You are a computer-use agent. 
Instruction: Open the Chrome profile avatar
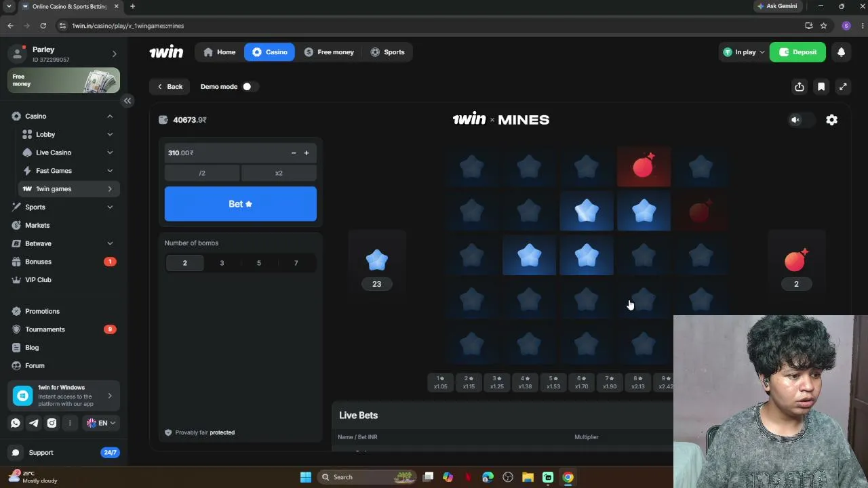click(846, 26)
